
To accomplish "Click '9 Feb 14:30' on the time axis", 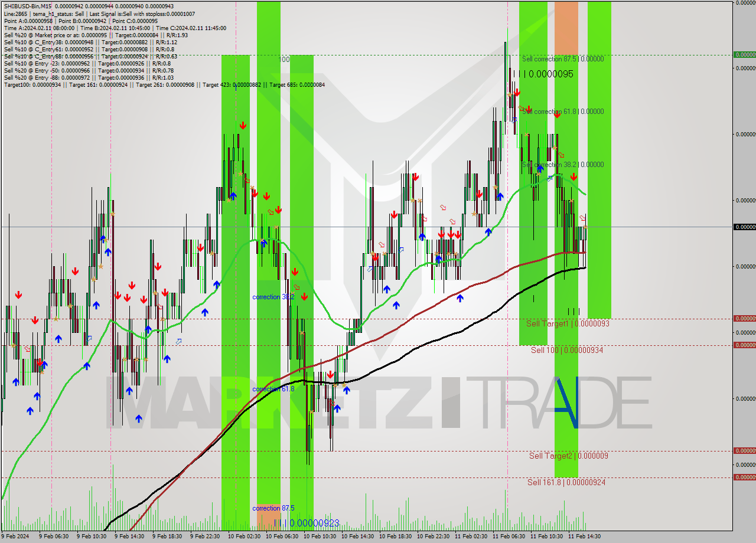I will point(129,537).
